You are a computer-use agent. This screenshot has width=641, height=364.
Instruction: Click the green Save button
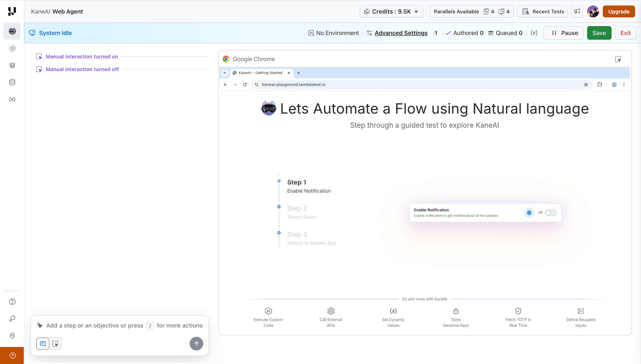point(599,33)
